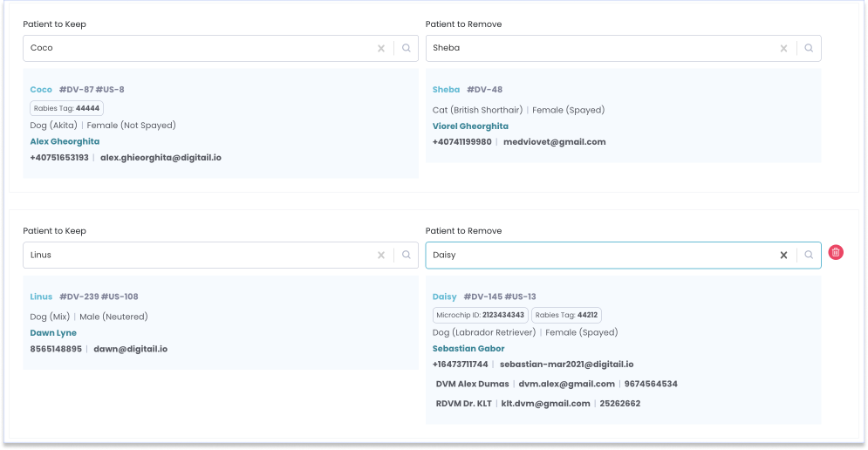
Task: Clear the Sheba patient to remove field
Action: [x=783, y=48]
